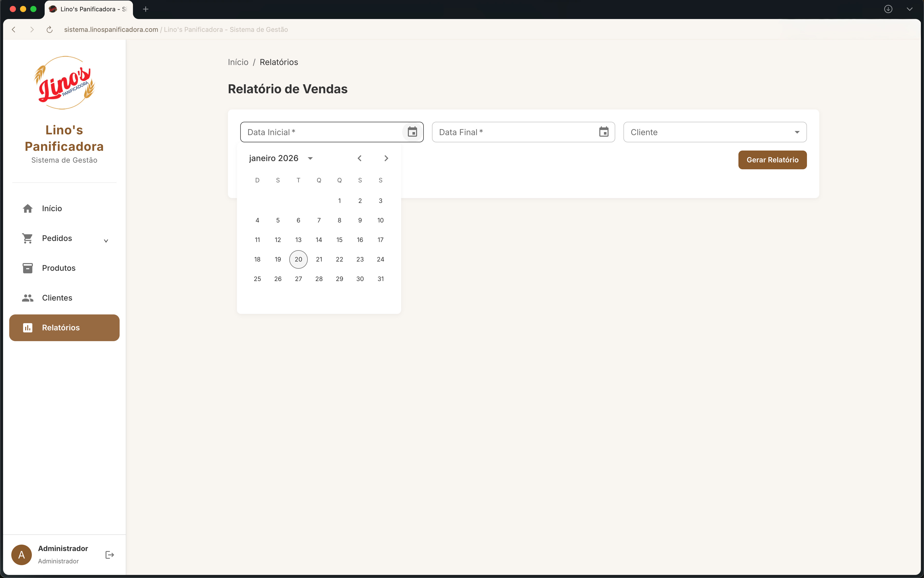Click the Clientes people icon

(x=27, y=298)
